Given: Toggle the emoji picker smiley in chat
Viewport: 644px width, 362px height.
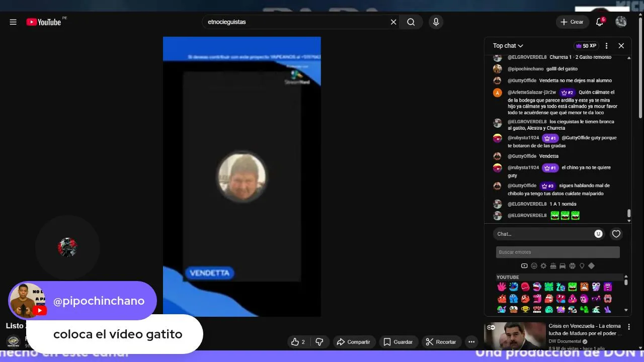Looking at the screenshot, I should [598, 234].
